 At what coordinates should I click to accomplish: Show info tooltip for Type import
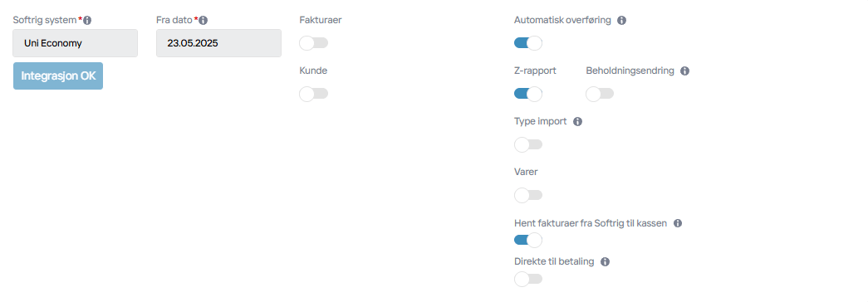click(578, 122)
